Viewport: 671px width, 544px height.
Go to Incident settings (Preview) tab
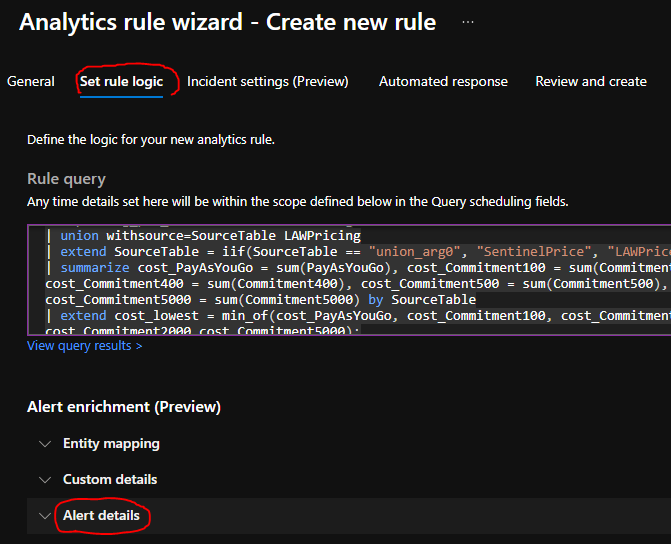267,82
